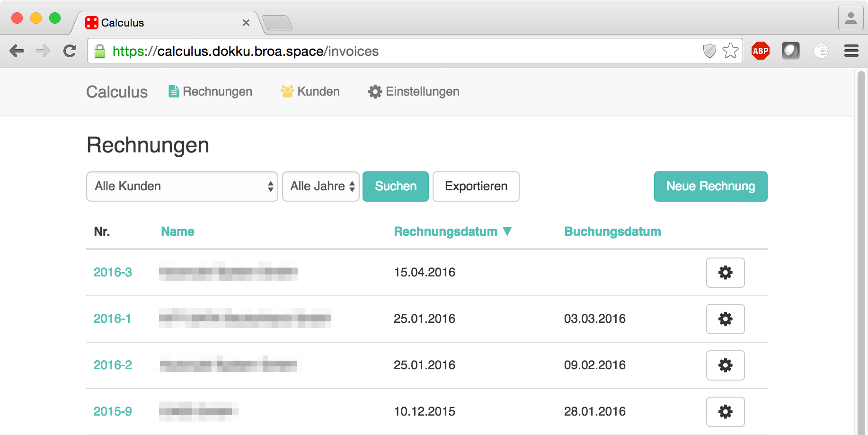Click the Neue Rechnung button
This screenshot has height=435, width=868.
[x=710, y=186]
